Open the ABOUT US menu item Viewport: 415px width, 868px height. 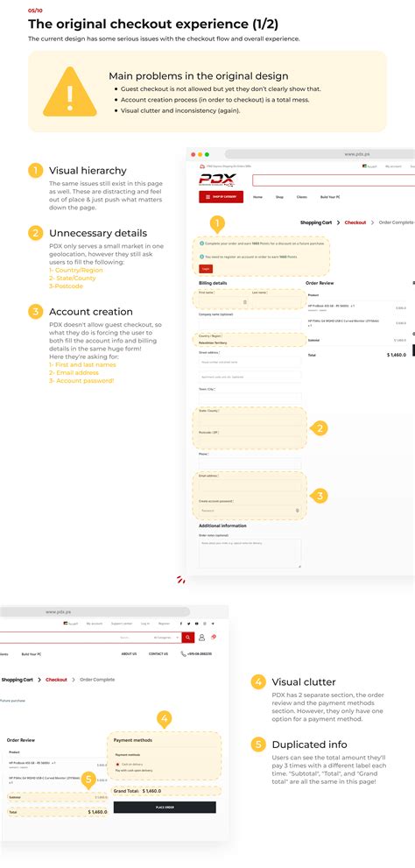click(x=129, y=653)
